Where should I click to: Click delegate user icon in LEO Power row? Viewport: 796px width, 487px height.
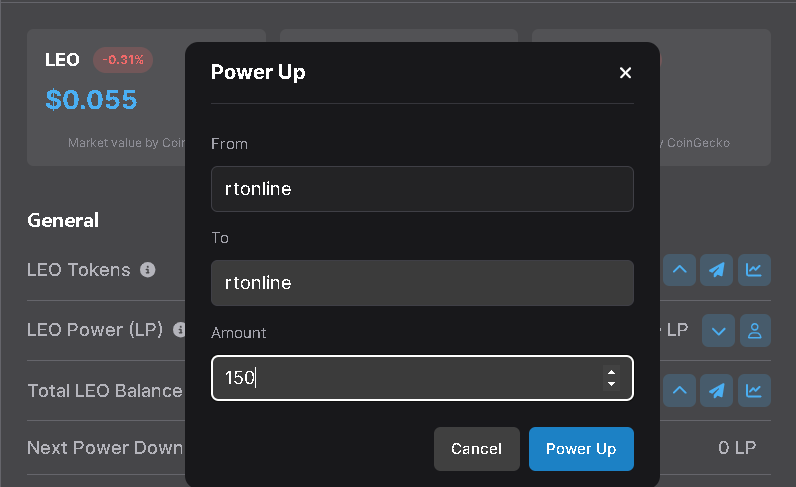point(755,331)
